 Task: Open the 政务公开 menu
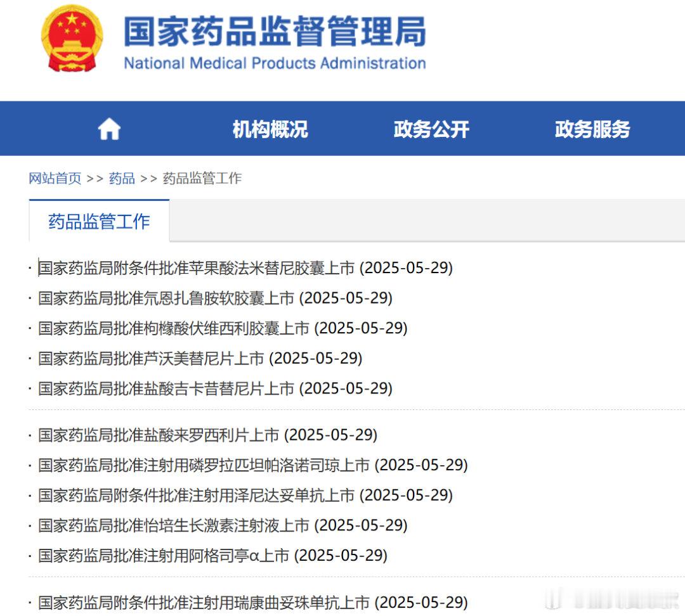tap(431, 129)
